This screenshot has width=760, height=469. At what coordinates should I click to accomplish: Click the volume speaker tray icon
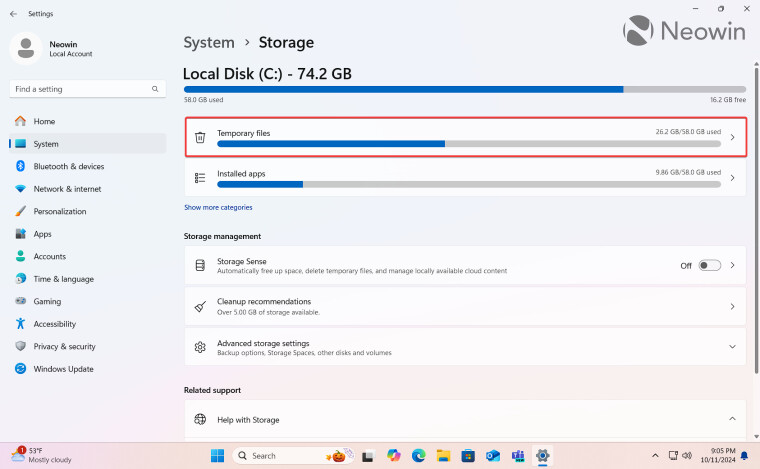tap(687, 455)
